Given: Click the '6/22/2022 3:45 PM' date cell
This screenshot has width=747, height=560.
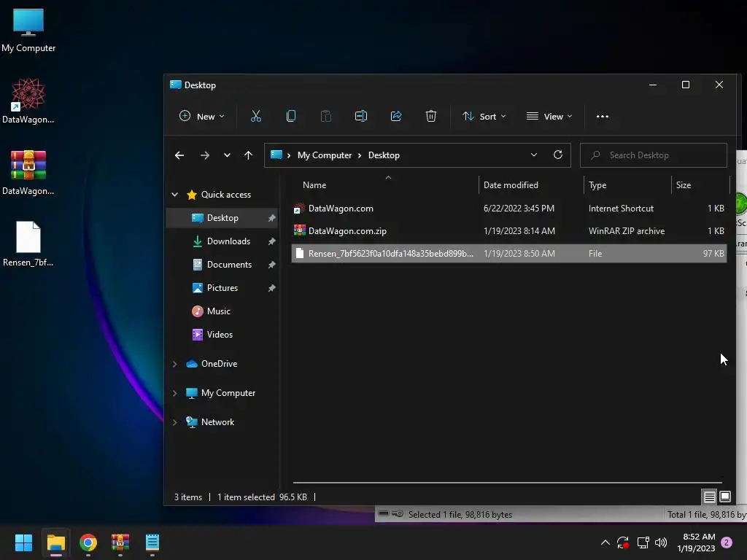Looking at the screenshot, I should coord(519,208).
